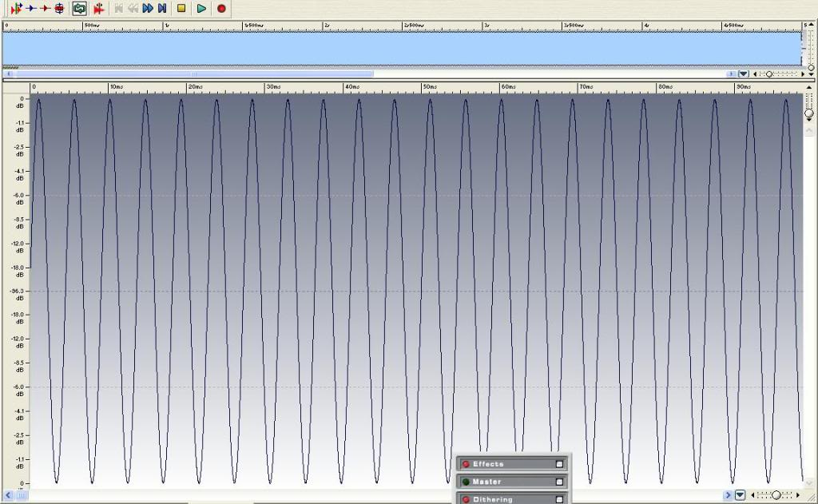Click the greyed-out Go to Start icon
This screenshot has height=504, width=818.
click(118, 8)
